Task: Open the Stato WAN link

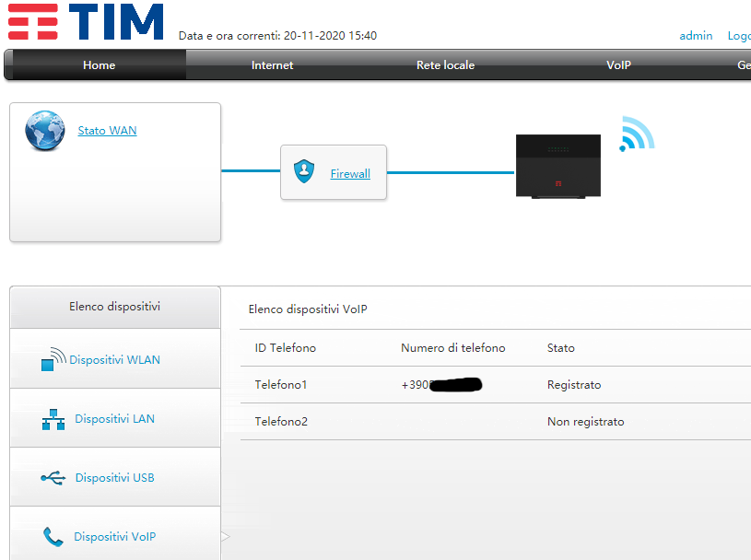Action: [x=107, y=131]
